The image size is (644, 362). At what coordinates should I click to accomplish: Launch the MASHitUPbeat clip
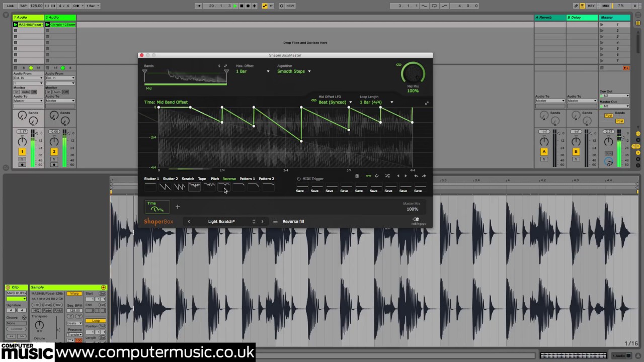pos(16,24)
